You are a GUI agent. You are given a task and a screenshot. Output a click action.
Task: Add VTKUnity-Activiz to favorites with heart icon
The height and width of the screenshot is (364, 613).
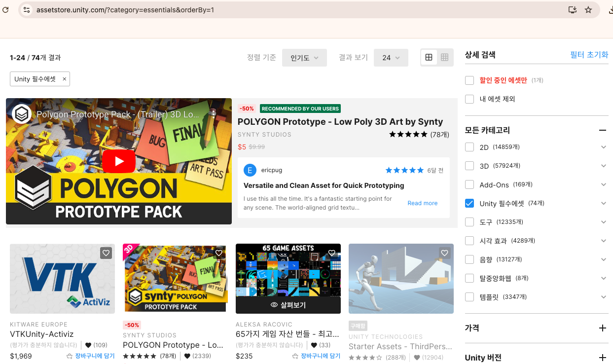point(106,253)
